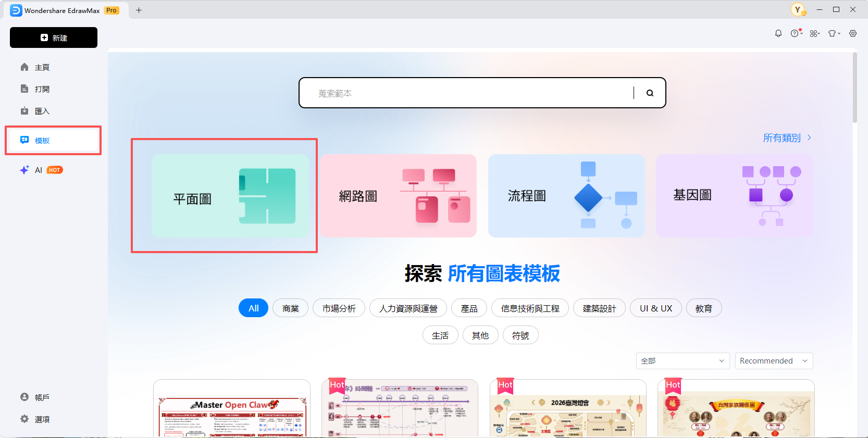Click the EdrawMax logo icon
Screen dimensions: 868x438
[16, 10]
